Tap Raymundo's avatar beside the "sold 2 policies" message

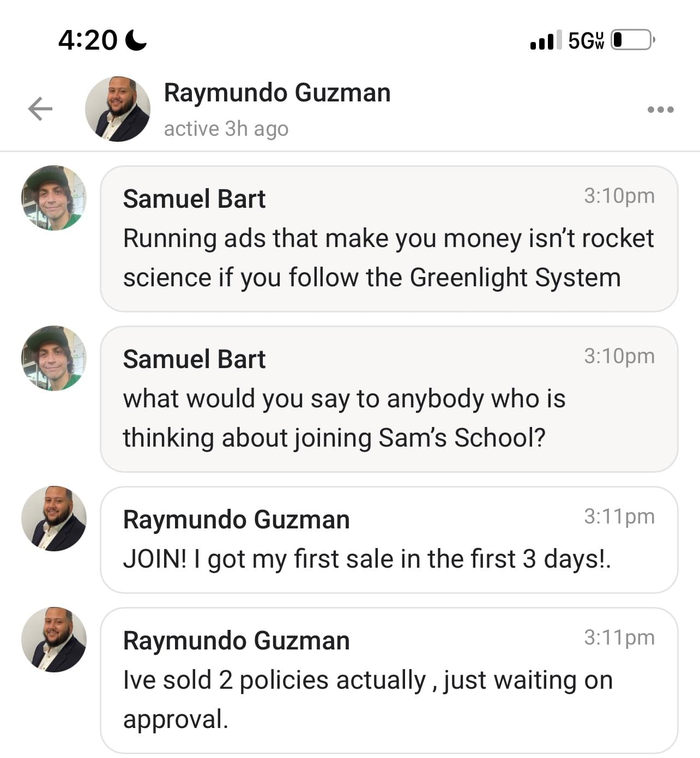point(53,640)
